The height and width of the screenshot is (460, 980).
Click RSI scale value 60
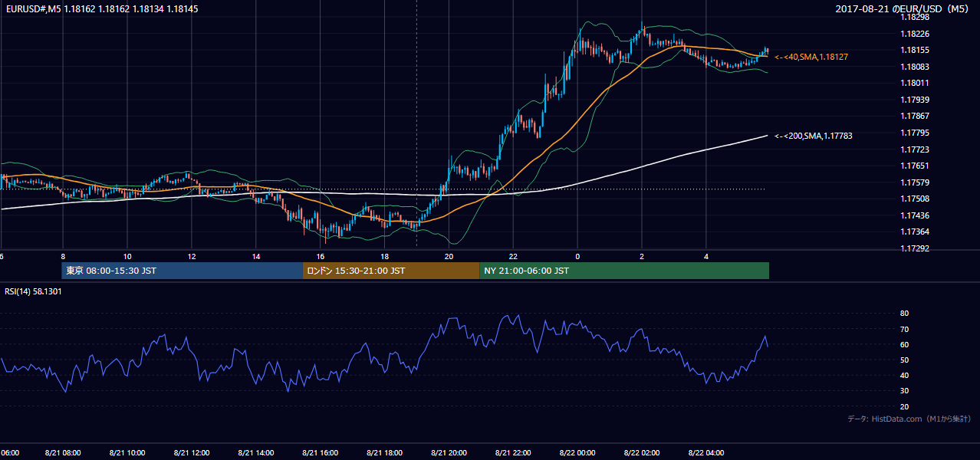pos(905,344)
